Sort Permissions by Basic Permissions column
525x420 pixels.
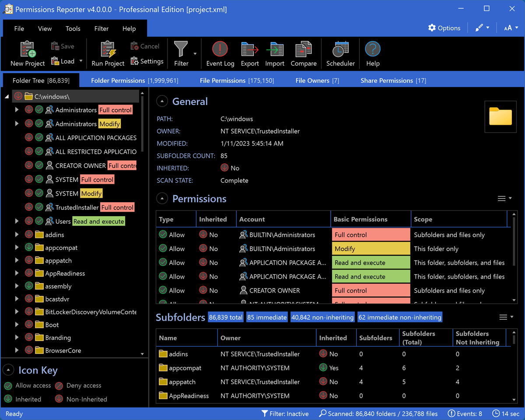[371, 219]
